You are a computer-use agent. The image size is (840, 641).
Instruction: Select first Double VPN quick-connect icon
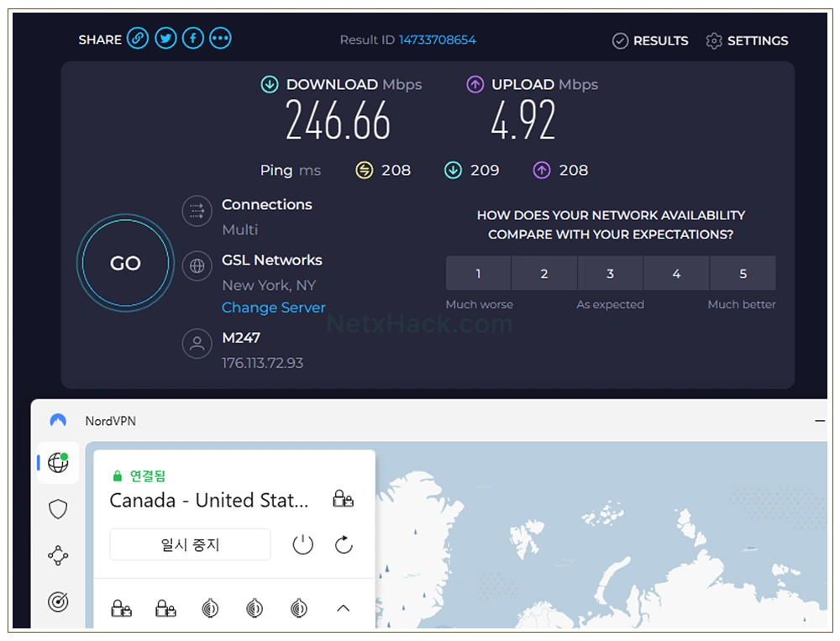tap(121, 608)
